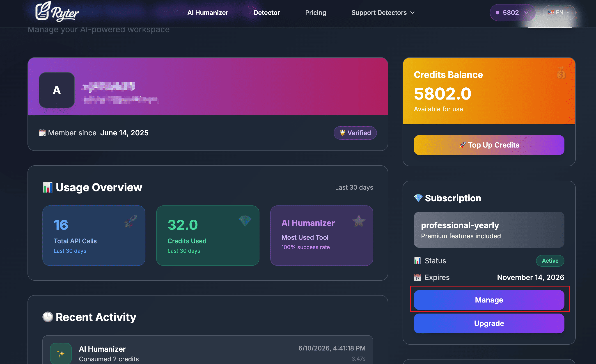Viewport: 596px width, 364px height.
Task: Select the Credits Used card
Action: [208, 236]
